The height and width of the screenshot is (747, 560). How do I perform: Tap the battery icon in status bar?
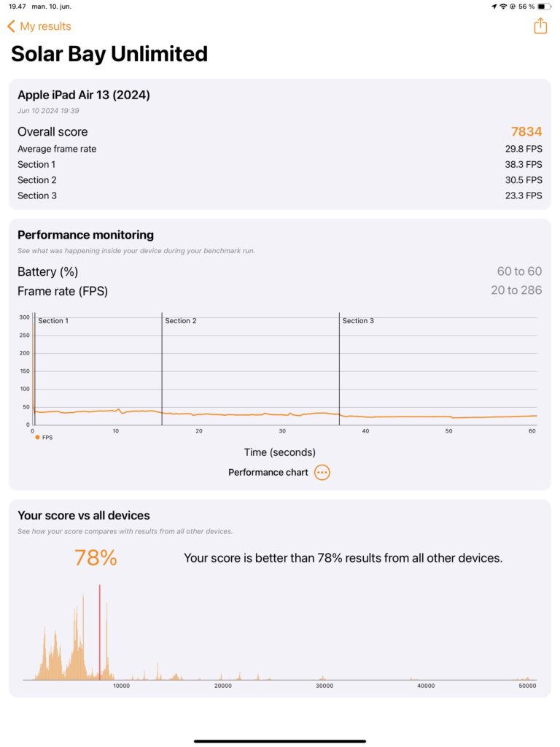click(544, 7)
